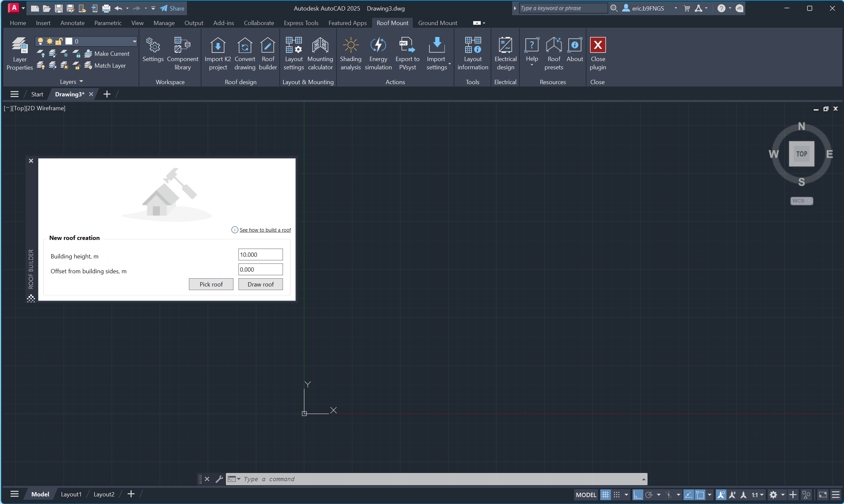
Task: Run Shading analysis
Action: click(x=350, y=54)
